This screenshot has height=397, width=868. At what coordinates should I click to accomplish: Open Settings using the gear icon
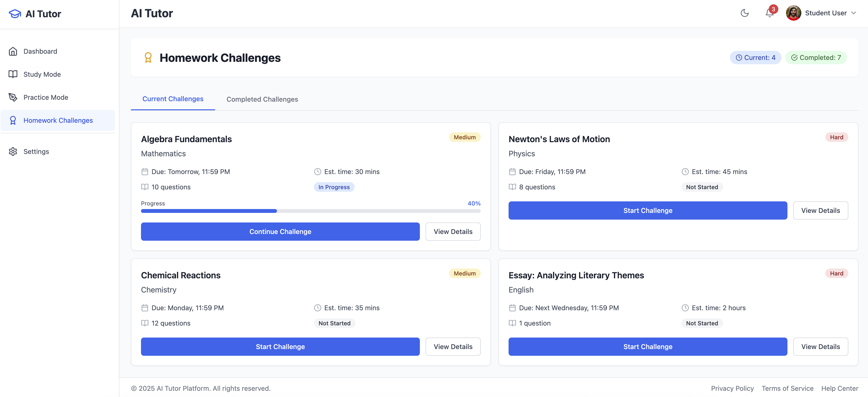click(13, 151)
